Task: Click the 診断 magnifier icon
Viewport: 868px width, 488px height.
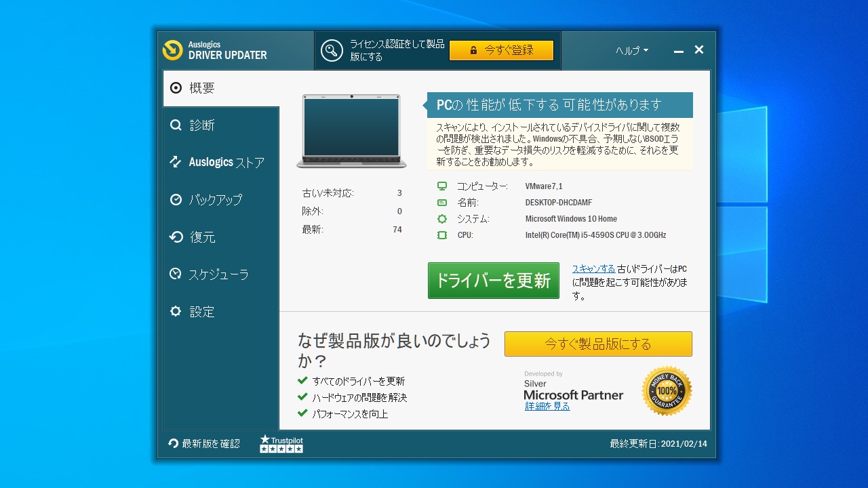Action: click(176, 125)
